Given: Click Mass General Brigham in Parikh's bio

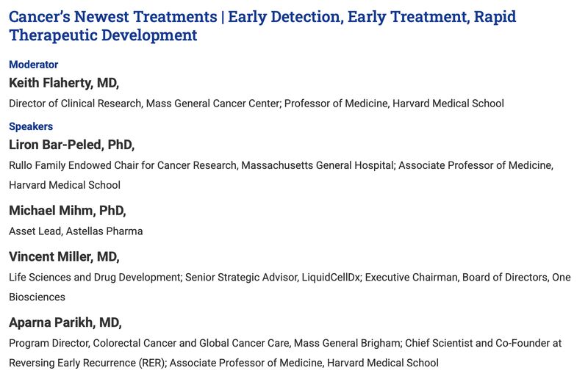Looking at the screenshot, I should pyautogui.click(x=347, y=343).
